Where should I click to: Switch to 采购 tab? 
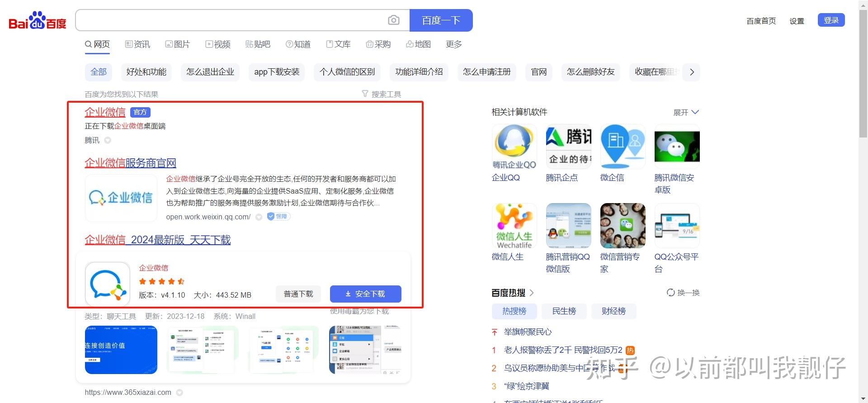tap(378, 44)
